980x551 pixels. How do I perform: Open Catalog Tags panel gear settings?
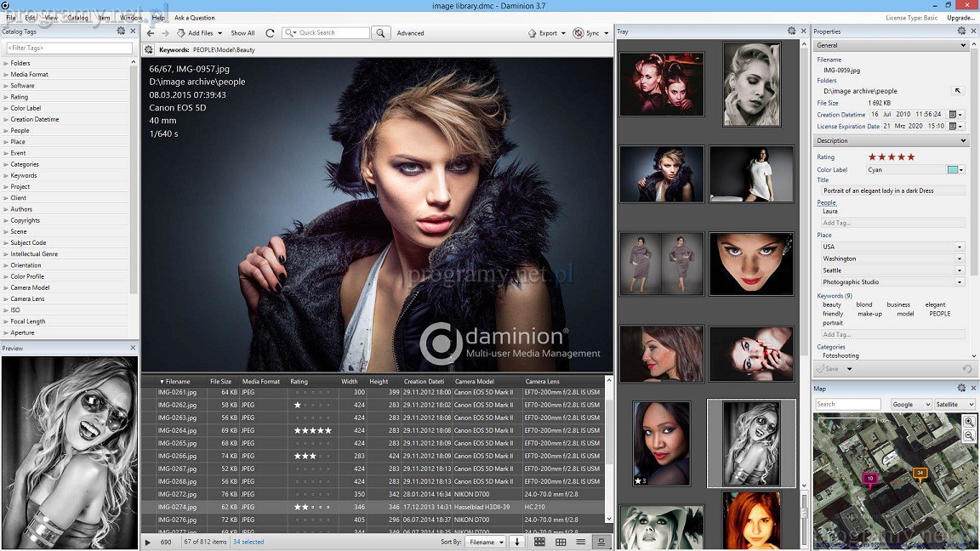[121, 31]
